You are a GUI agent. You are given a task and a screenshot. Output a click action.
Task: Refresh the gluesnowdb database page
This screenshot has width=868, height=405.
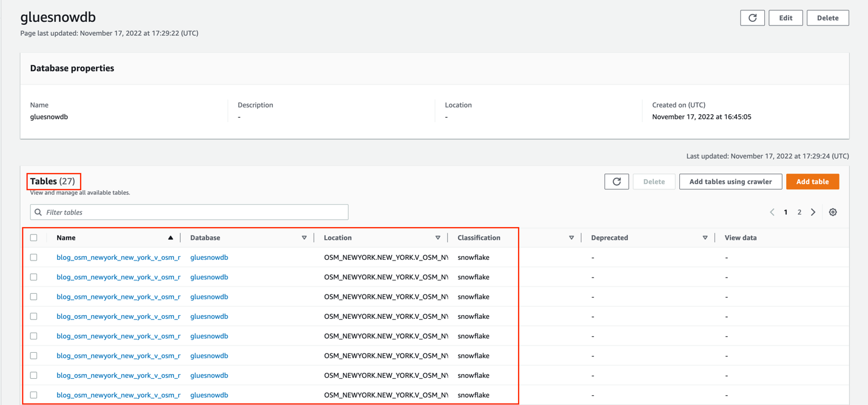tap(752, 18)
